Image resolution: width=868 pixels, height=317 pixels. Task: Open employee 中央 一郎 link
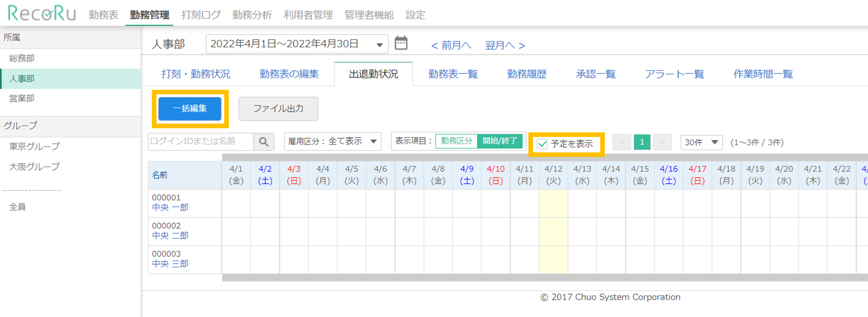click(x=170, y=208)
